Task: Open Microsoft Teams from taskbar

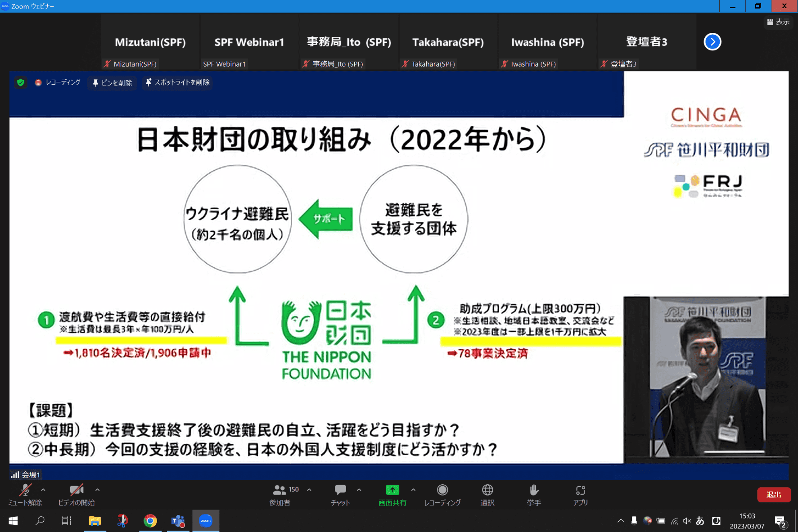Action: (178, 521)
